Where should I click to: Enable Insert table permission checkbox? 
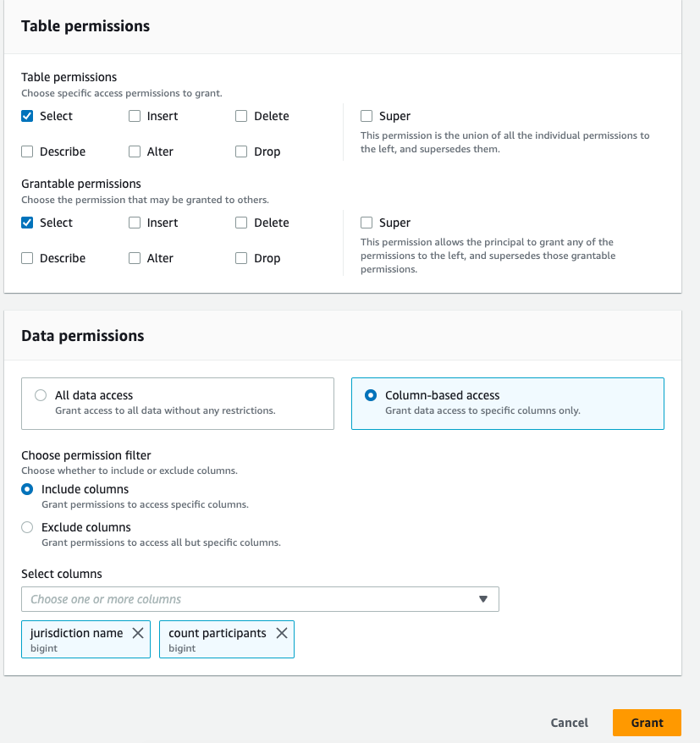click(135, 116)
